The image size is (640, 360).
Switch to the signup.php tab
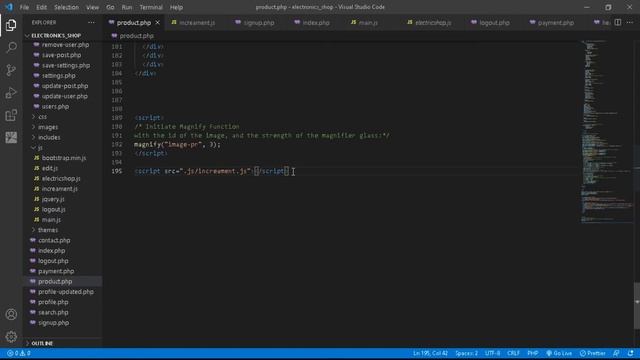(x=259, y=23)
